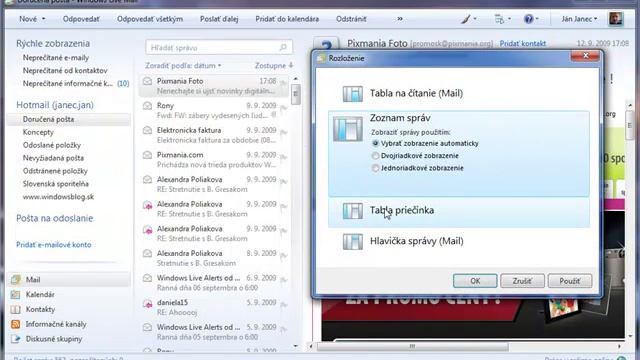
Task: Select Neprečítané e-maily quick view
Action: 56,58
